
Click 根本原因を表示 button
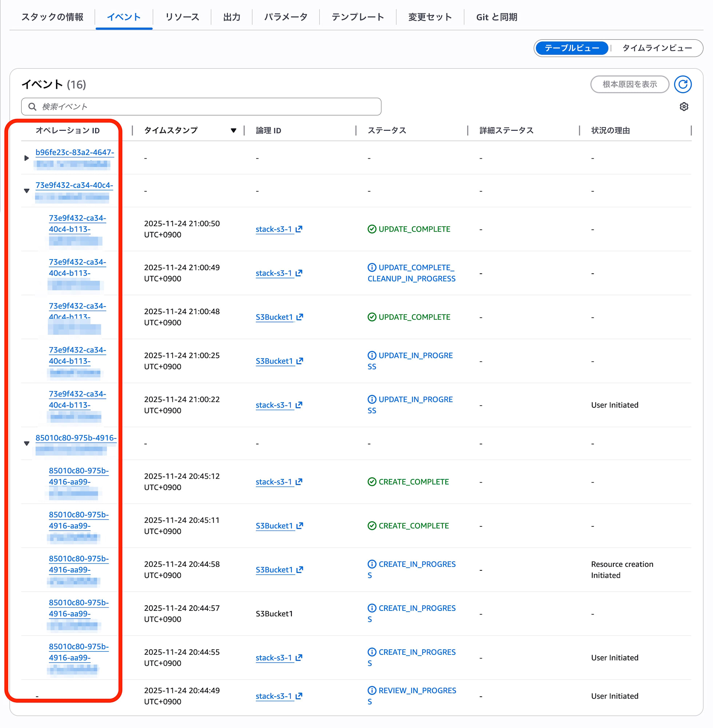pos(629,84)
